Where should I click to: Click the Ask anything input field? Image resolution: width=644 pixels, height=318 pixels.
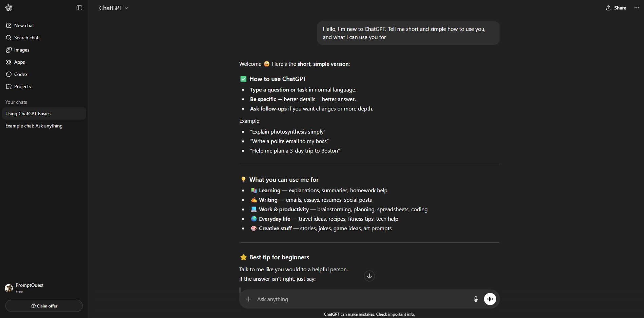(x=359, y=299)
